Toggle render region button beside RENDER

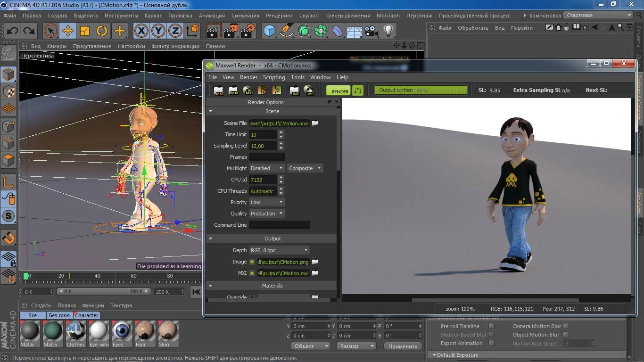[358, 90]
